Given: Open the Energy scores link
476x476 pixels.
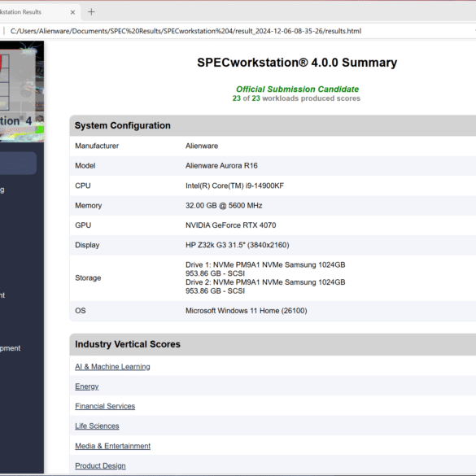Looking at the screenshot, I should click(x=87, y=386).
